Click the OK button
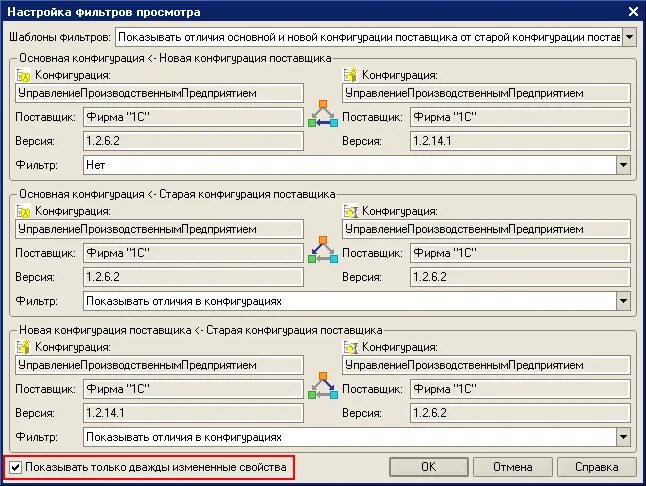Viewport: 646px width, 486px height. pos(428,467)
